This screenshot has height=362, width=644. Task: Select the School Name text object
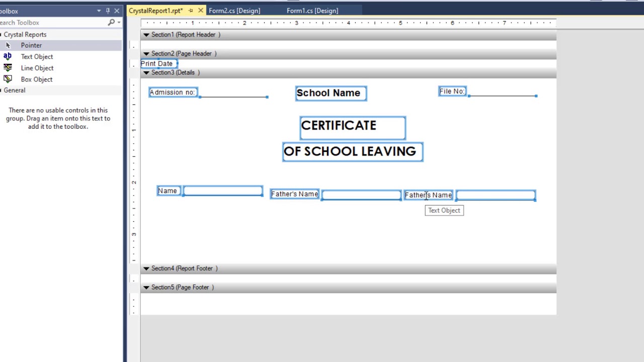pos(331,94)
